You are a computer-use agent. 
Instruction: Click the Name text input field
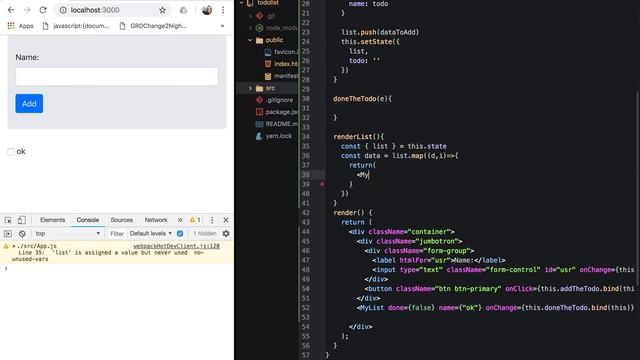[117, 76]
